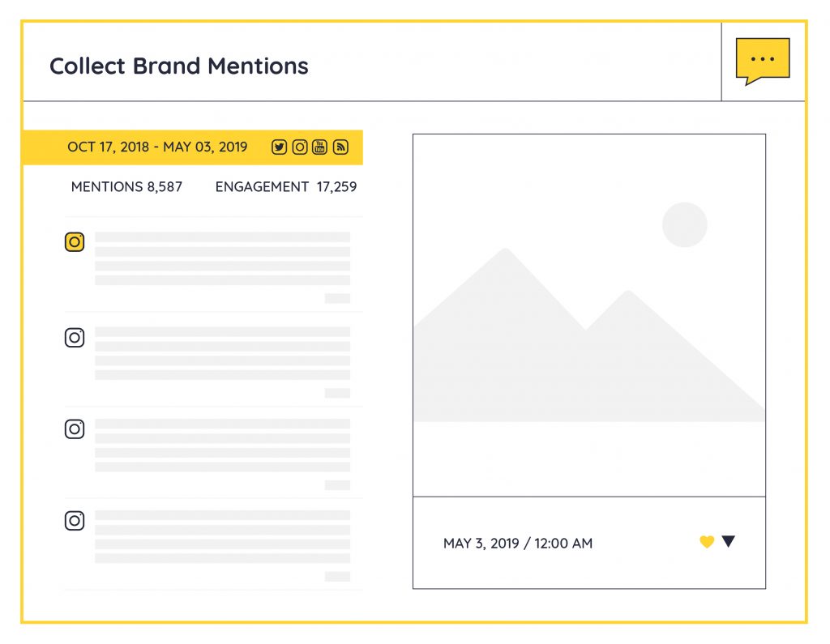Filter by Instagram icon in date bar
This screenshot has width=830, height=644.
point(300,147)
